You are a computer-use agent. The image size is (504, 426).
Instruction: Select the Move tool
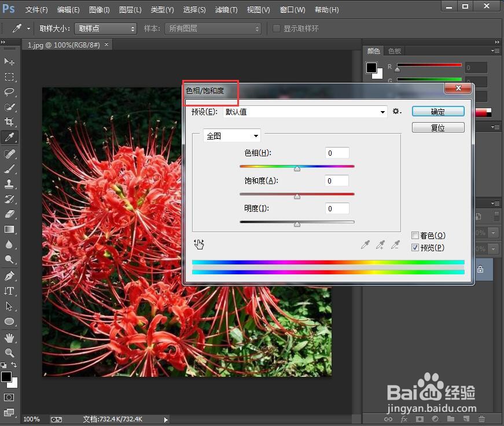[9, 61]
